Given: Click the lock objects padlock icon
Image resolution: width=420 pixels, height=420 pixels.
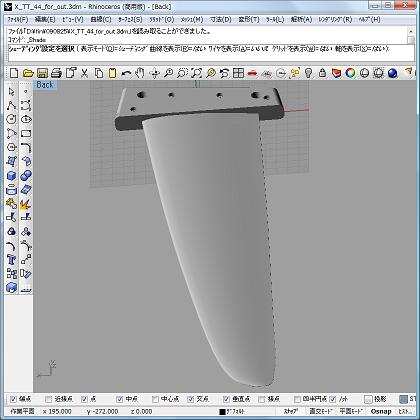Looking at the screenshot, I should point(322,73).
